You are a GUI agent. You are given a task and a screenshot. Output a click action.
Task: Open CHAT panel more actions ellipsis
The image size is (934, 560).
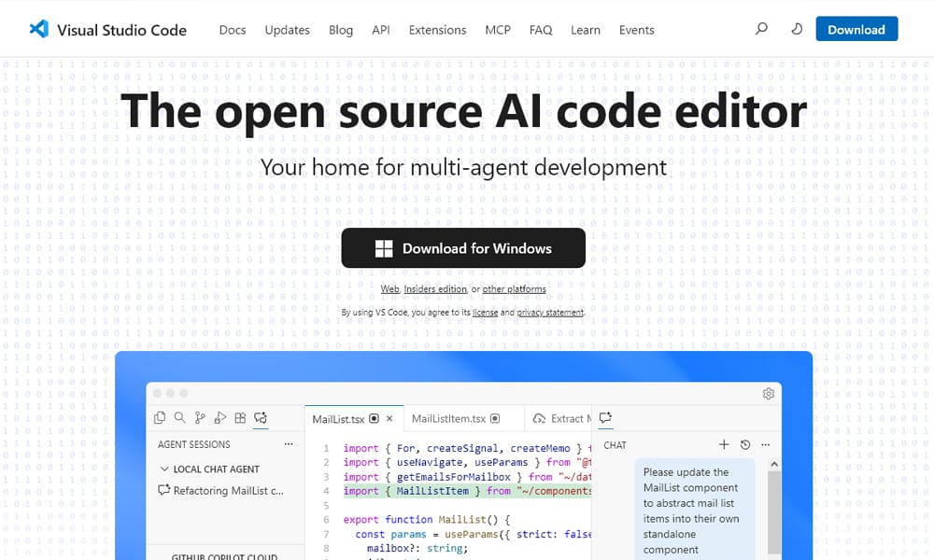coord(766,444)
